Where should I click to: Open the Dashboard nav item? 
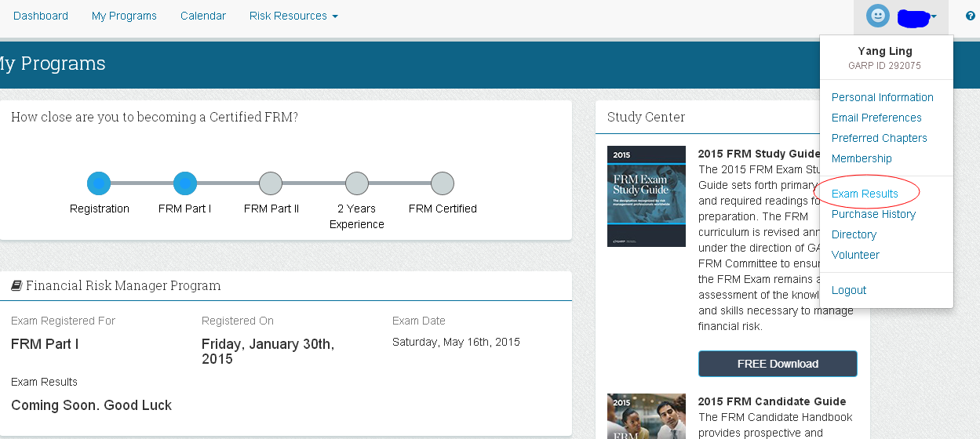41,16
